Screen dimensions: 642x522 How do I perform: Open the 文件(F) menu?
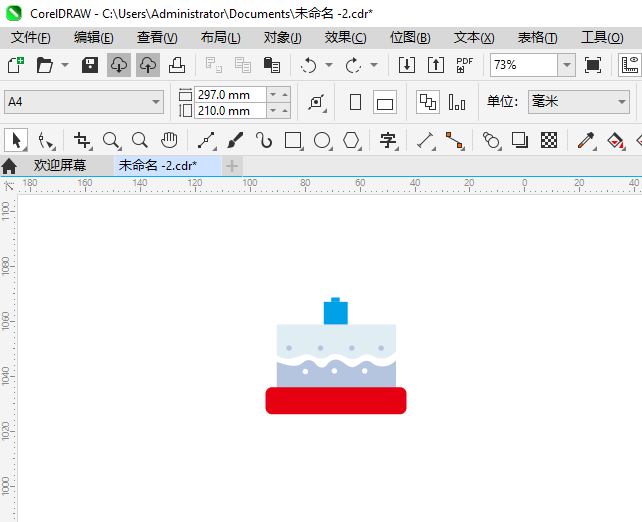(30, 38)
